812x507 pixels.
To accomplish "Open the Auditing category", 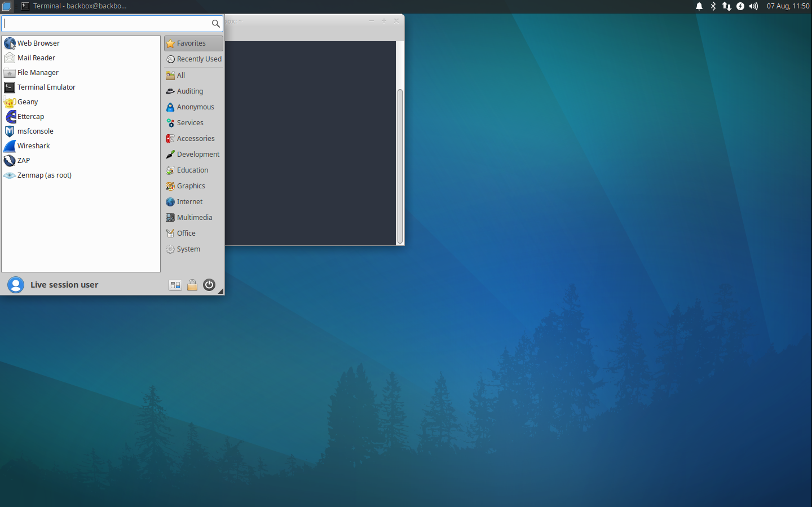I will pos(189,91).
